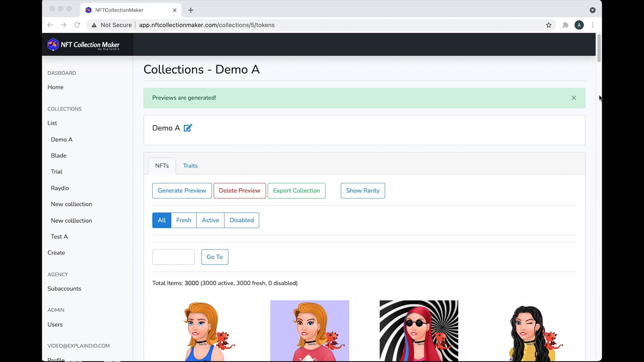Expand the Chrome tab search dropdown arrow
This screenshot has width=644, height=362.
[592, 10]
